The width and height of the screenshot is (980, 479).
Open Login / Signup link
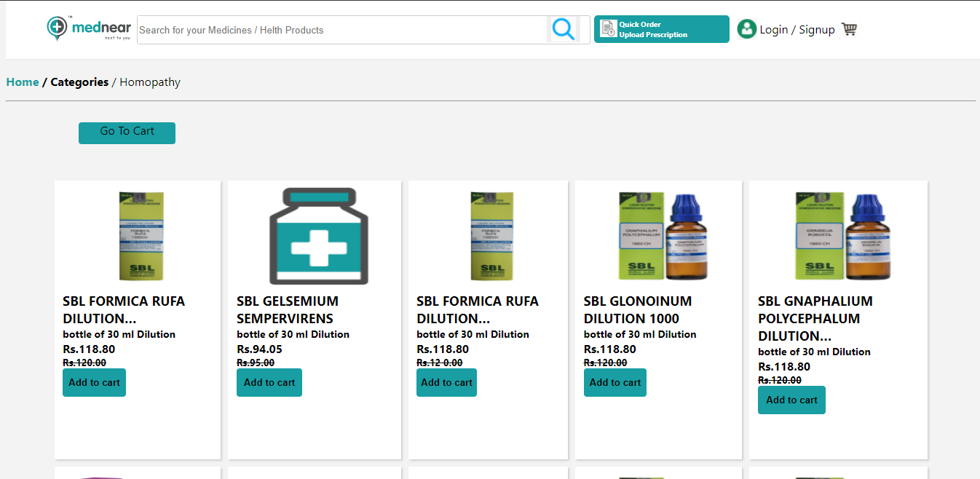pyautogui.click(x=797, y=30)
